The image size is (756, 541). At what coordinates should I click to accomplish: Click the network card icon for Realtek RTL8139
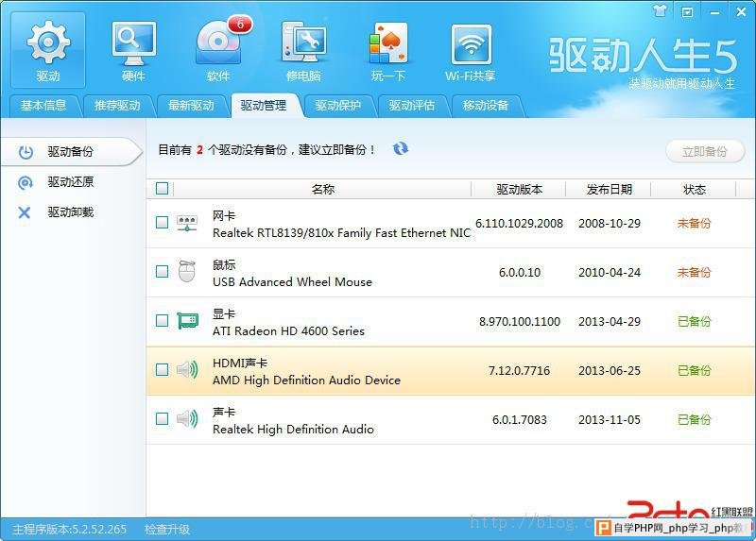point(187,223)
